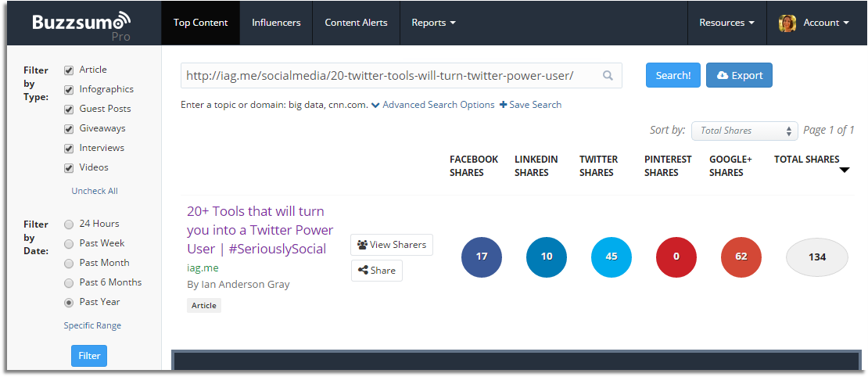Click the Google+ shares circle showing 62
Image resolution: width=868 pixels, height=377 pixels.
(741, 257)
